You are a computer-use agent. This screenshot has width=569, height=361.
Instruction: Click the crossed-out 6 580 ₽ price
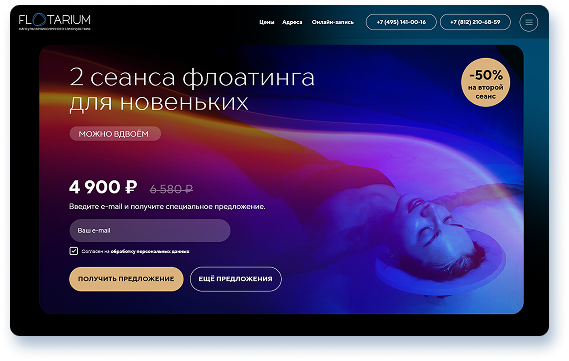pyautogui.click(x=171, y=189)
